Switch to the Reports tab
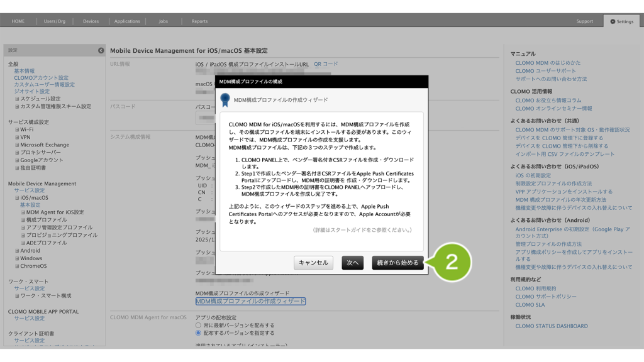644x362 pixels. (199, 21)
